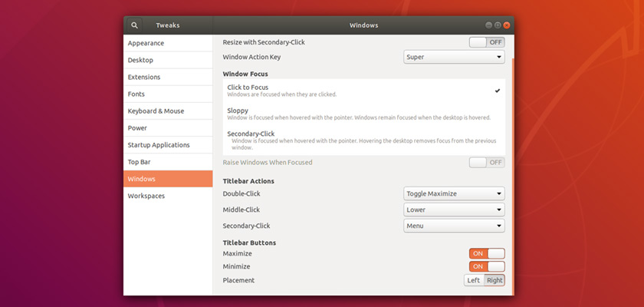Open Workspaces section in sidebar

coord(168,196)
